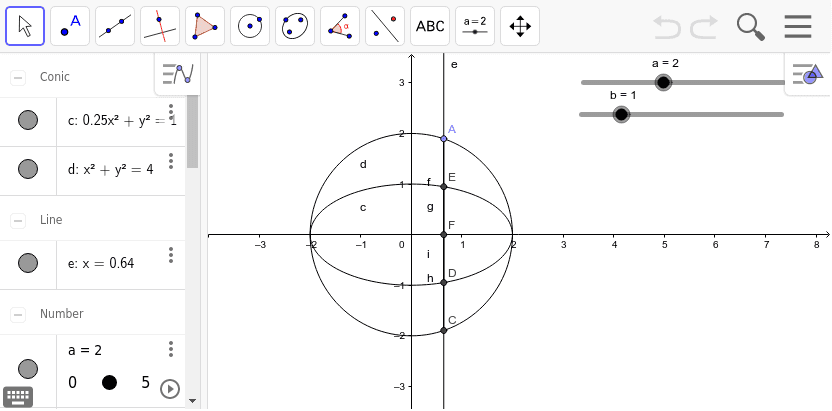Collapse the Number group
This screenshot has height=411, width=832.
(x=18, y=315)
